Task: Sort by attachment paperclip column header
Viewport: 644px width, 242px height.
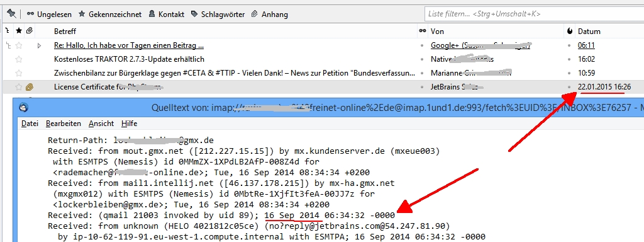Action: (29, 32)
